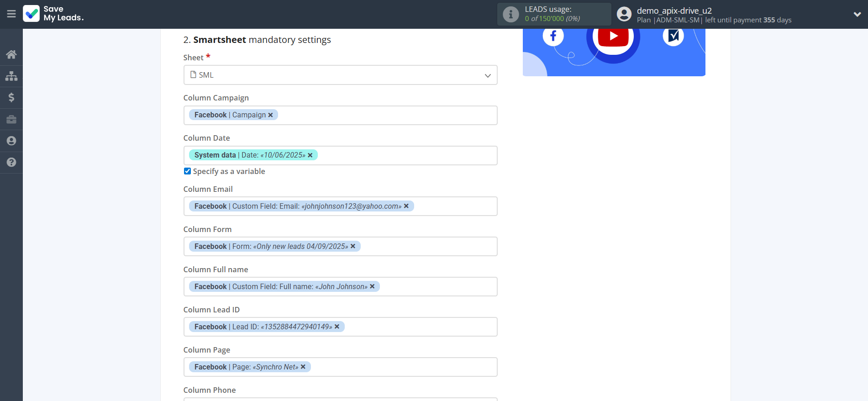Click the briefcase icon in sidebar
The width and height of the screenshot is (868, 401).
click(11, 119)
